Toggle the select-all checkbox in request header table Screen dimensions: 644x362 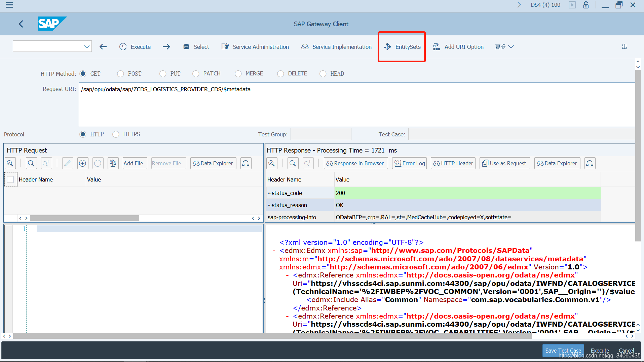pyautogui.click(x=10, y=179)
